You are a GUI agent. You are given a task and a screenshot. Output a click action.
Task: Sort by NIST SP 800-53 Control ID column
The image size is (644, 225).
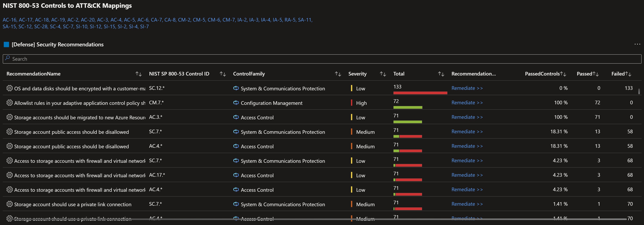coord(223,74)
